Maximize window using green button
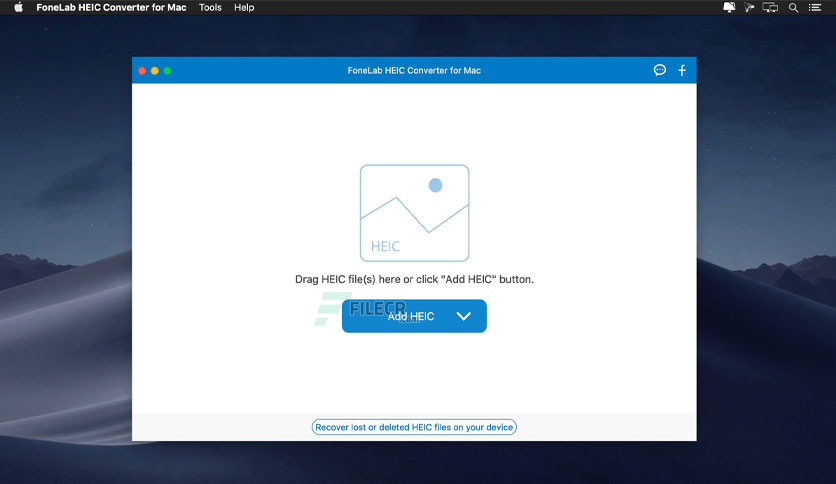 pyautogui.click(x=167, y=70)
